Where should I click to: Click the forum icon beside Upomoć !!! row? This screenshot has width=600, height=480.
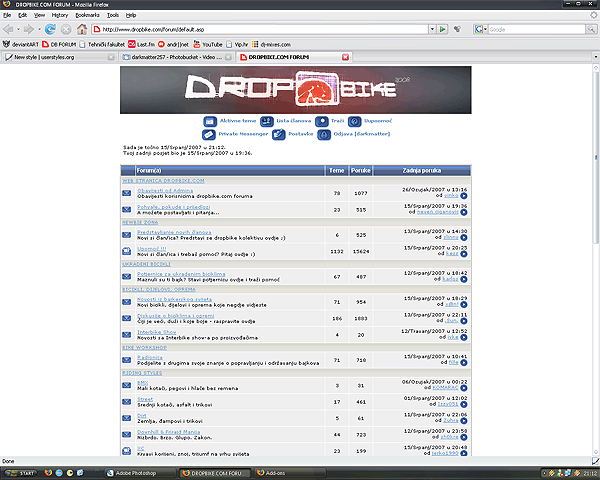click(x=127, y=251)
